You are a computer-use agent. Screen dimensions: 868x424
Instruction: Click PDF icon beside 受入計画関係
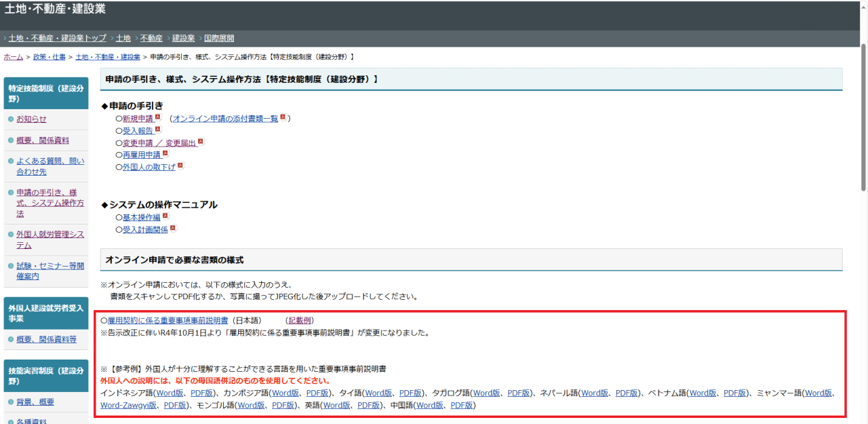173,229
